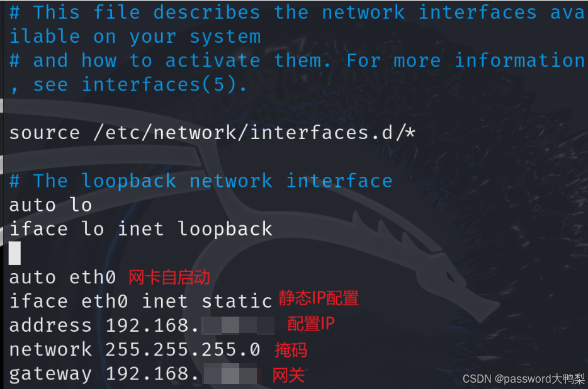Click the white block cursor on the empty line

coord(15,253)
